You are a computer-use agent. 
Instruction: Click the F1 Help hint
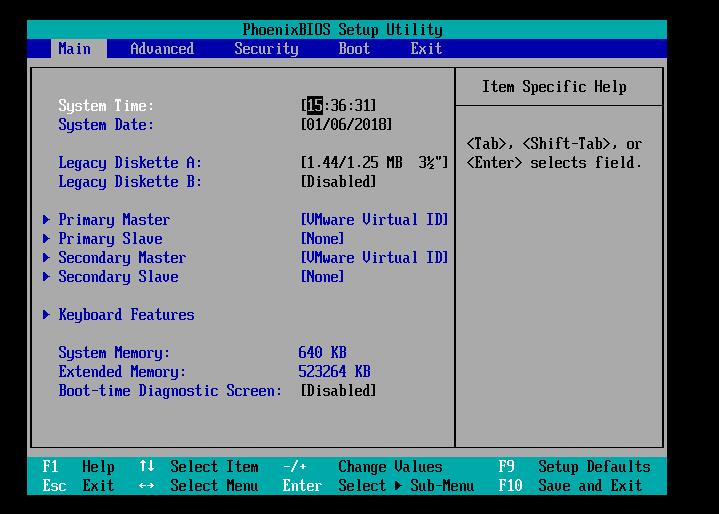78,467
